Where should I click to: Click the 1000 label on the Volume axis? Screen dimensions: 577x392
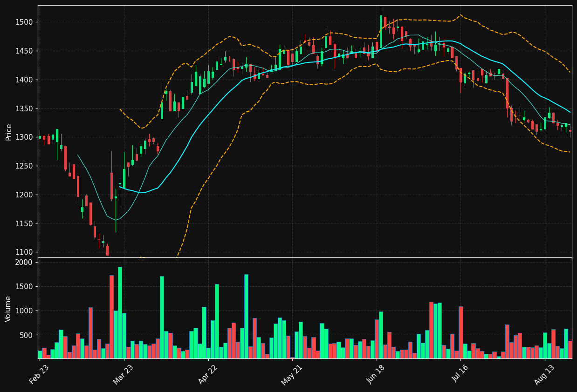coord(25,311)
